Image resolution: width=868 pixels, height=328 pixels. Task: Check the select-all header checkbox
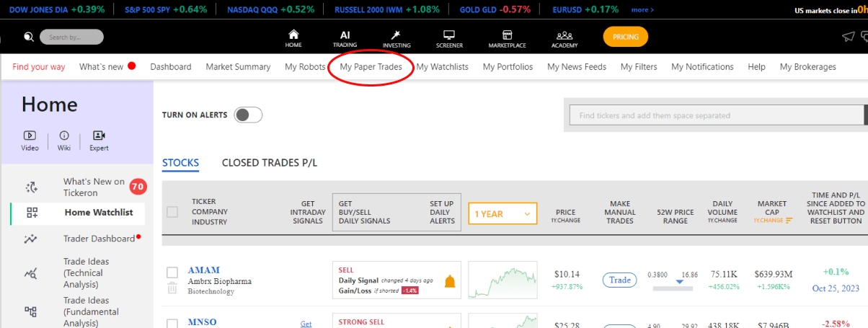coord(172,212)
